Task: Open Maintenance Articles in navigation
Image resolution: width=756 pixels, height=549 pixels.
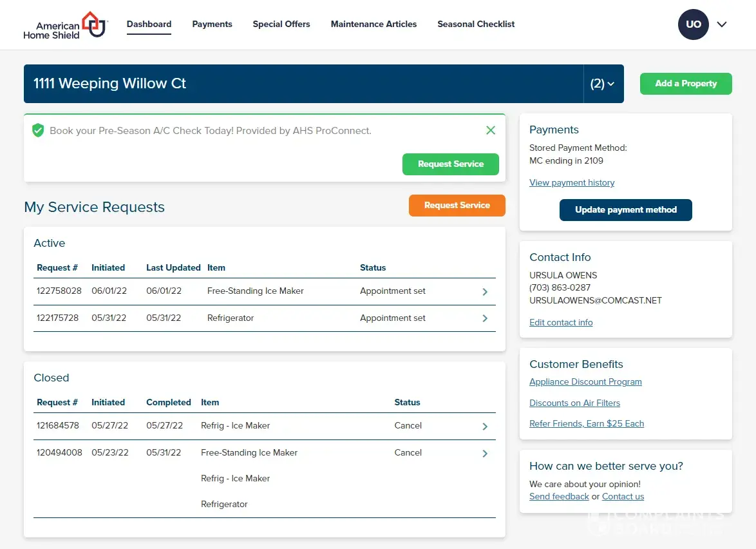Action: pos(373,24)
